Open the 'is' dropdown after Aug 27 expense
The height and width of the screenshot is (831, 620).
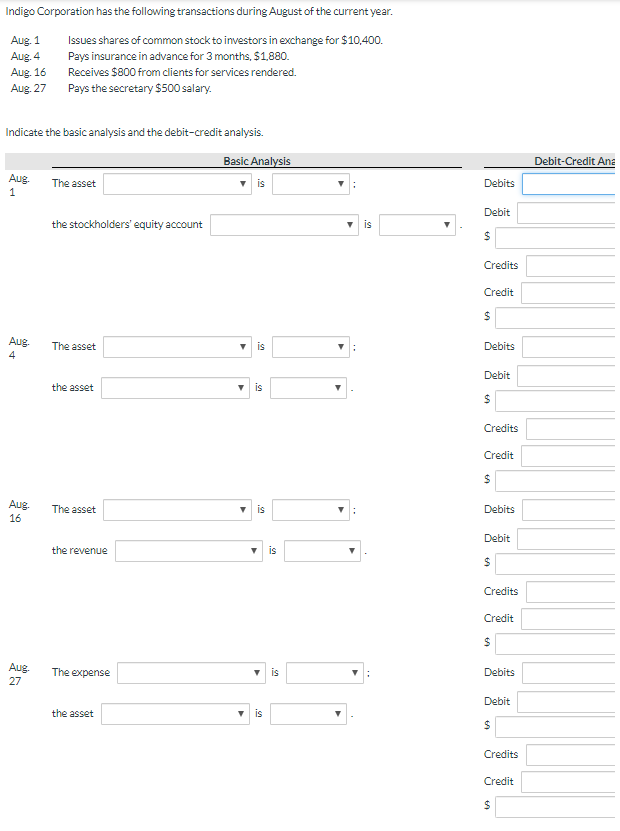[x=323, y=672]
